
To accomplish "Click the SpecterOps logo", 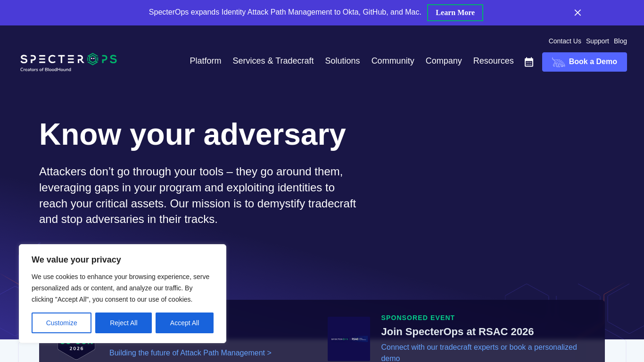I will click(69, 62).
